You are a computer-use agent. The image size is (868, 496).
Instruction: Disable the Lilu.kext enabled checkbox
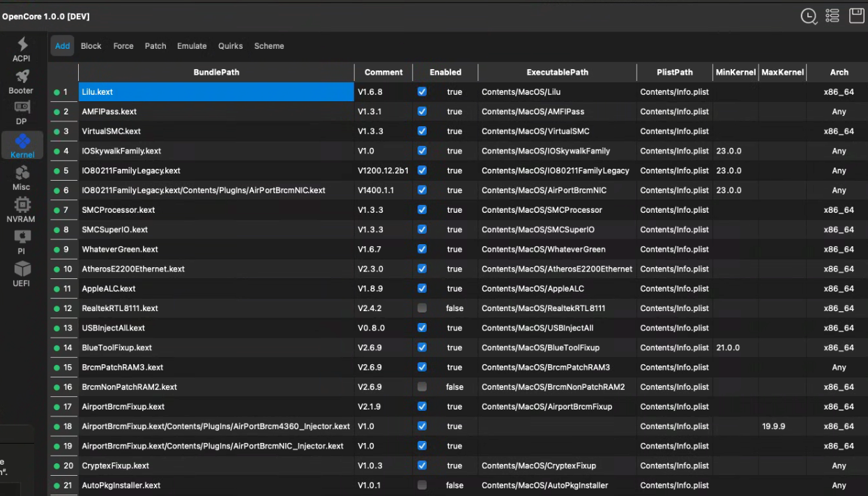coord(422,92)
